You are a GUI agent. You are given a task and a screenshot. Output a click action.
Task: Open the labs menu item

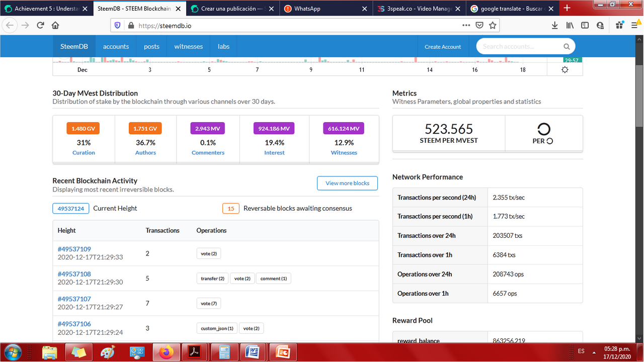click(223, 46)
